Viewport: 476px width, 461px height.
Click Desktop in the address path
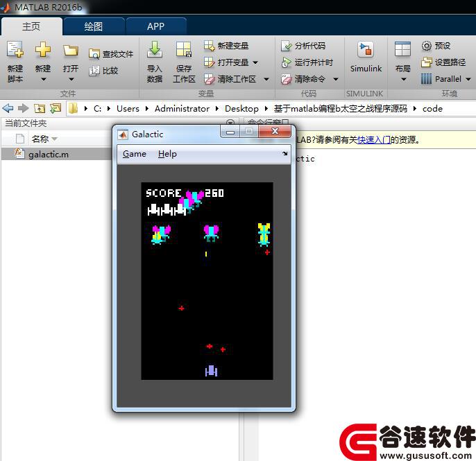click(241, 109)
